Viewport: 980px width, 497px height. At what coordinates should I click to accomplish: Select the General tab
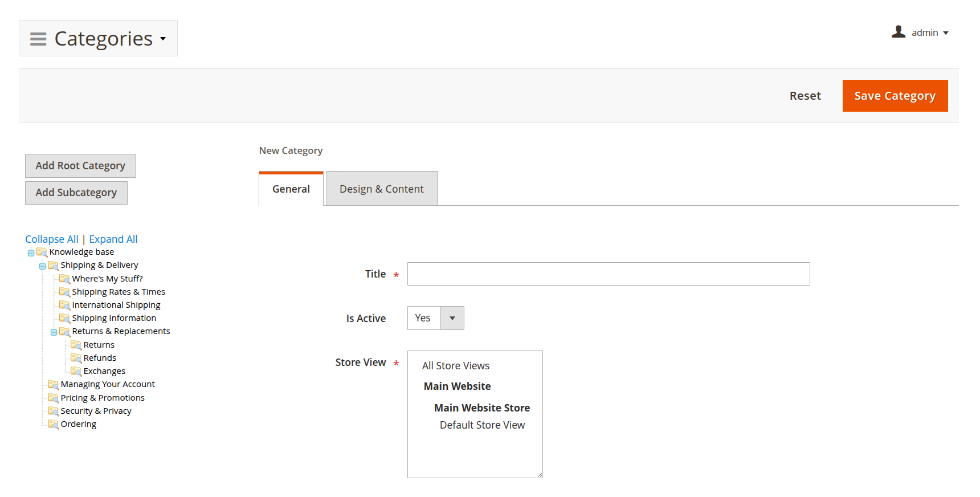(291, 189)
